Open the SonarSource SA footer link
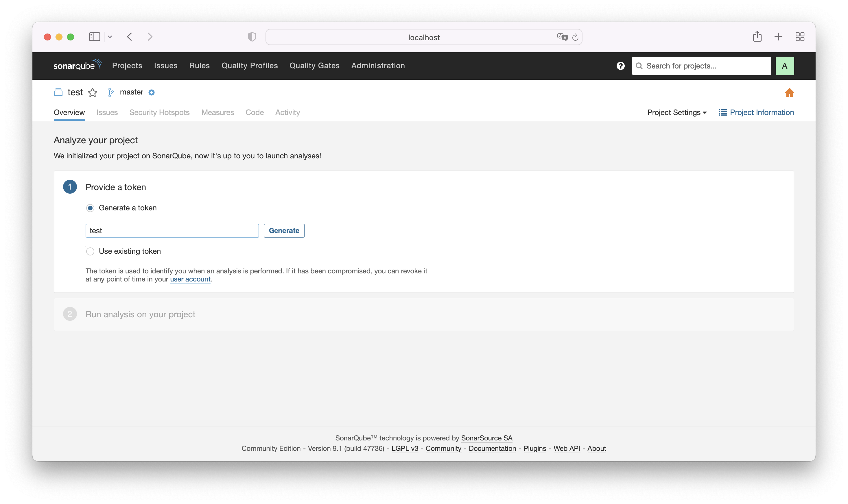Screen dimensions: 848x504 486,438
